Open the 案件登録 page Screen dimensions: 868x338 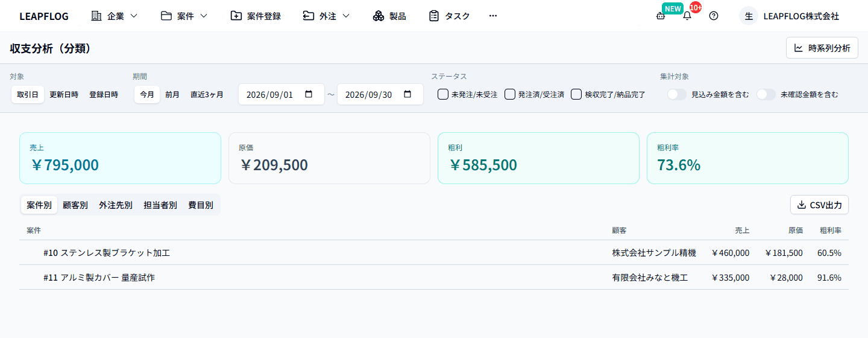pyautogui.click(x=256, y=16)
